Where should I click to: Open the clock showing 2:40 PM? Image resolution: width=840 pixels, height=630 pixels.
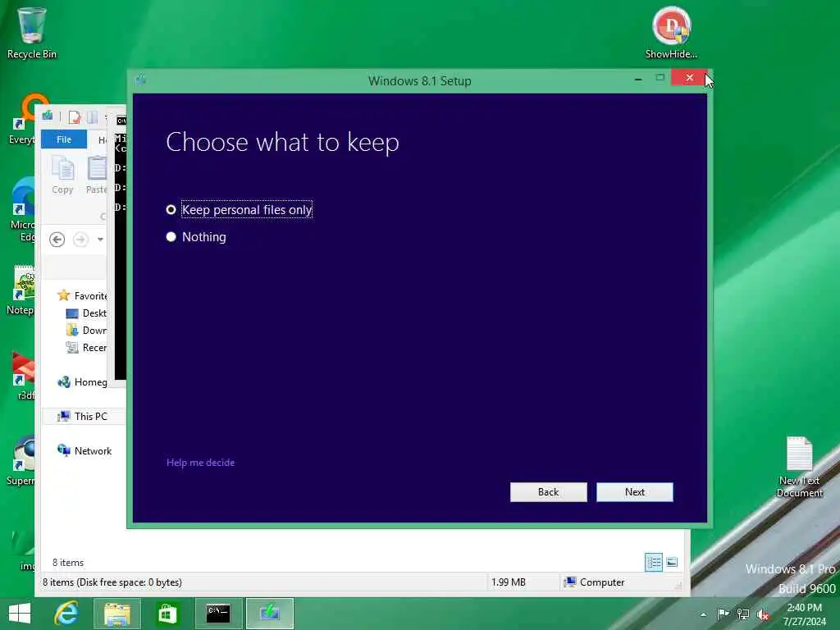pos(804,614)
